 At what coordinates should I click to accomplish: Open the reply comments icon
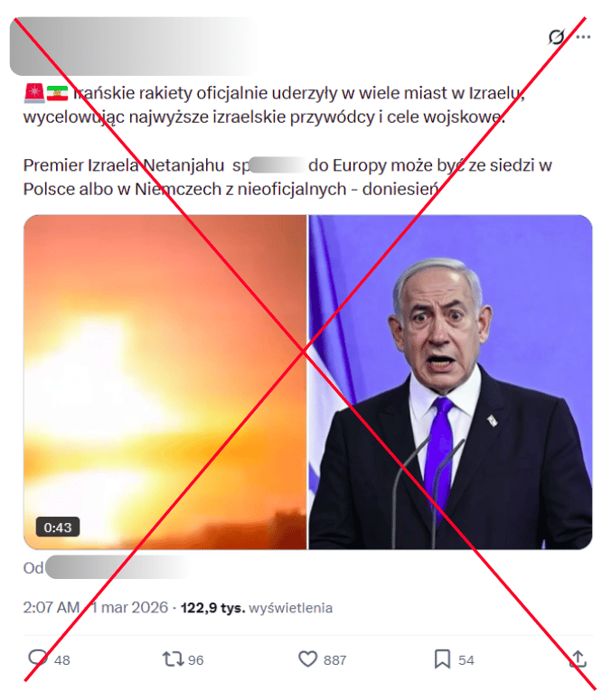(38, 658)
